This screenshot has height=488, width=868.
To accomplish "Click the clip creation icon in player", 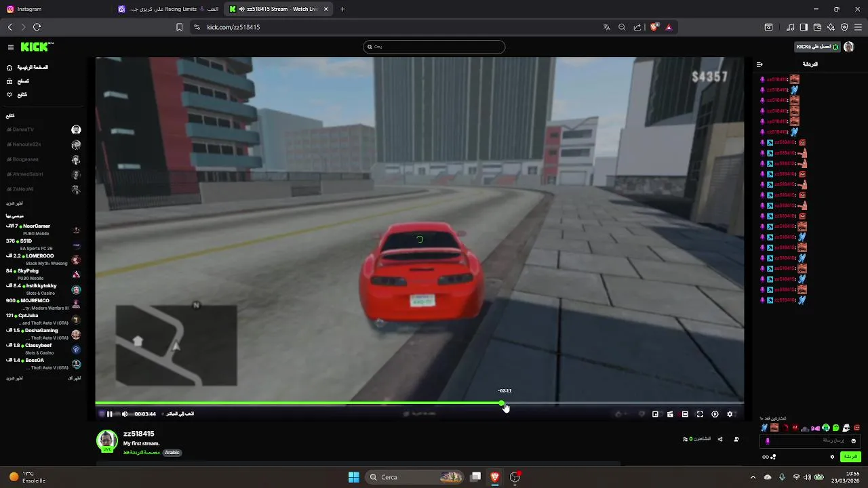I will point(670,414).
